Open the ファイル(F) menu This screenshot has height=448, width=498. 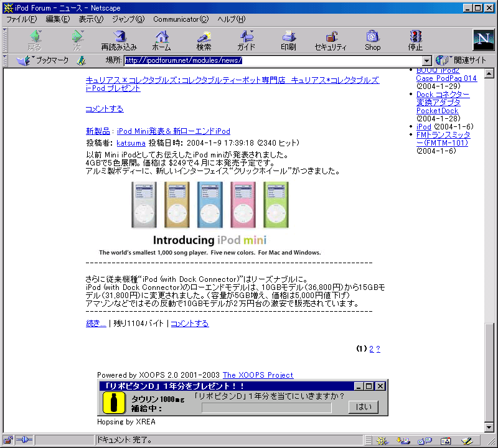click(22, 19)
